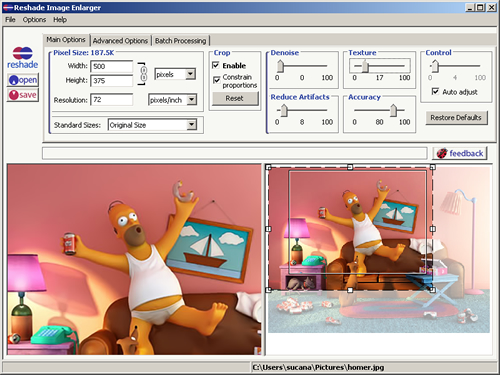Click the Accuracy slider thumb
The height and width of the screenshot is (375, 500).
[393, 110]
